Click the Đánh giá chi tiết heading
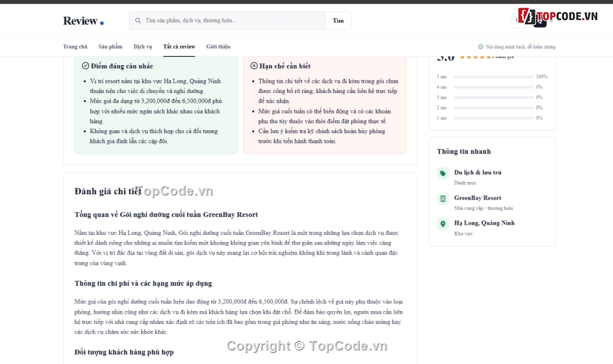Screen dimensions: 613x364 point(108,191)
